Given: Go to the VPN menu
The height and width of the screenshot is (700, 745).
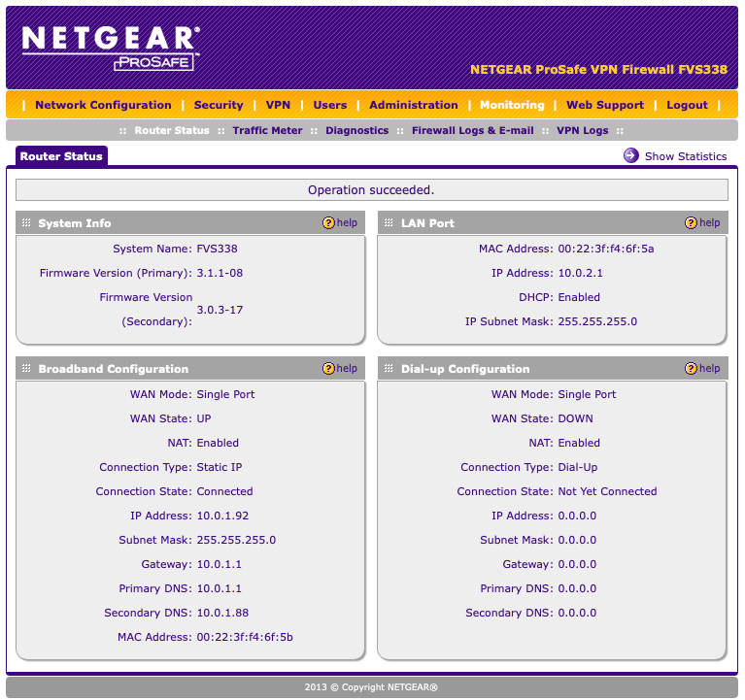Looking at the screenshot, I should pos(278,105).
